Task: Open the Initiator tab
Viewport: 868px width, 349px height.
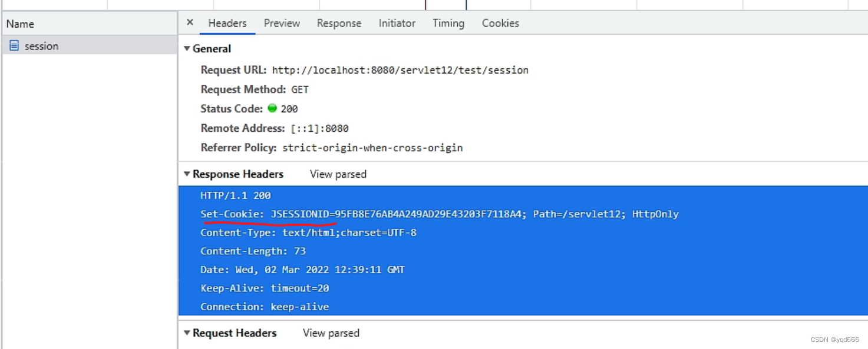Action: 397,23
